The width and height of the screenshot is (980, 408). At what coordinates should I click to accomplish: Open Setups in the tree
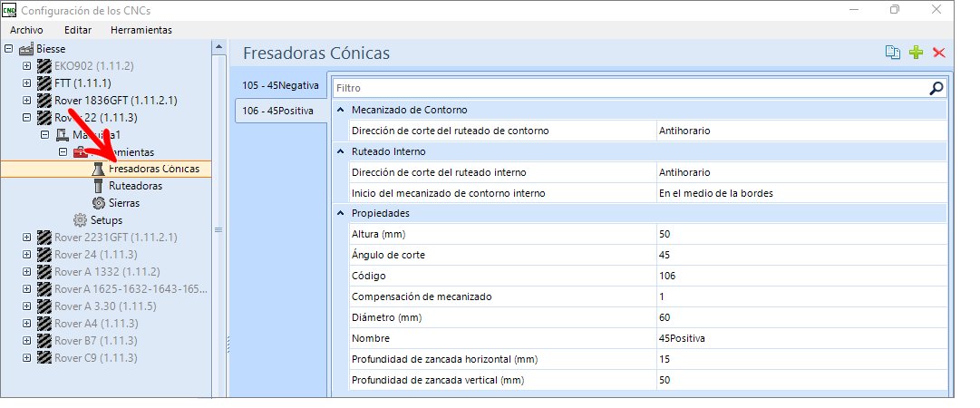106,220
